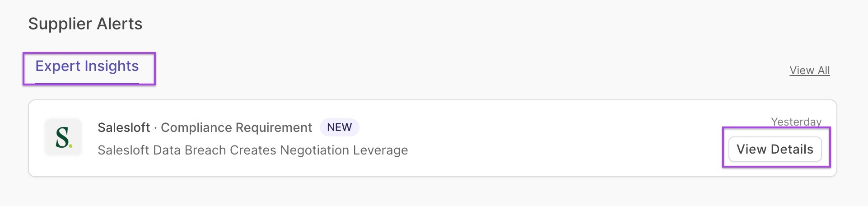The width and height of the screenshot is (868, 206).
Task: Click the Salesloft supplier name
Action: (x=124, y=127)
